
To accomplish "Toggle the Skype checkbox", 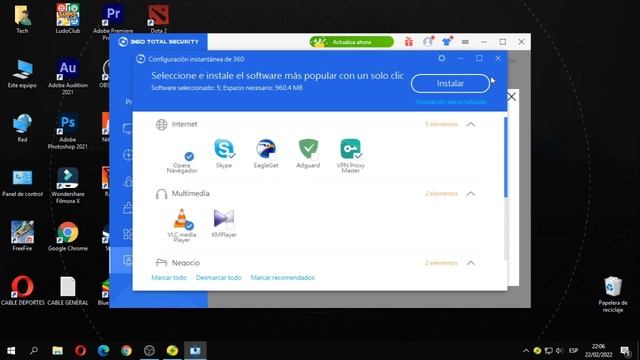I will pos(232,156).
